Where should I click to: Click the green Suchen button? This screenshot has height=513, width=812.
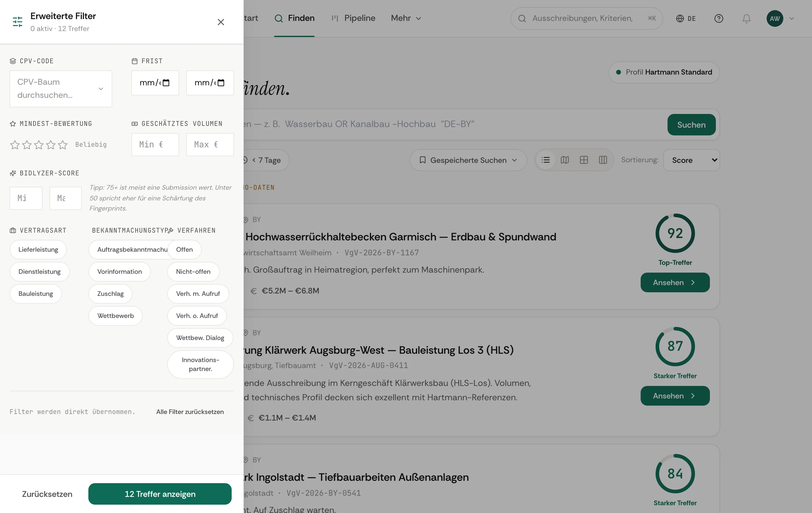click(x=691, y=125)
